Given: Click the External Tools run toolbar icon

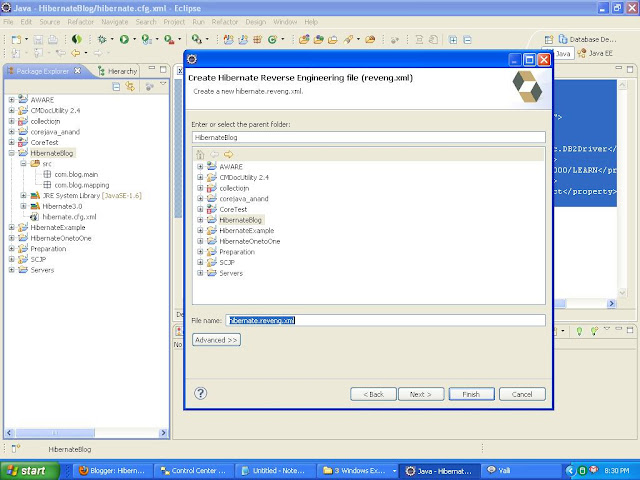Looking at the screenshot, I should click(x=169, y=40).
